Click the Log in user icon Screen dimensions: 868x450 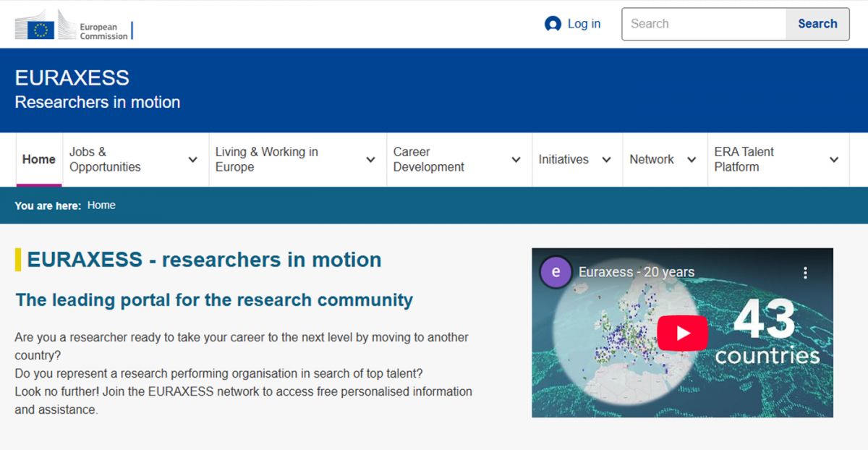pyautogui.click(x=552, y=24)
